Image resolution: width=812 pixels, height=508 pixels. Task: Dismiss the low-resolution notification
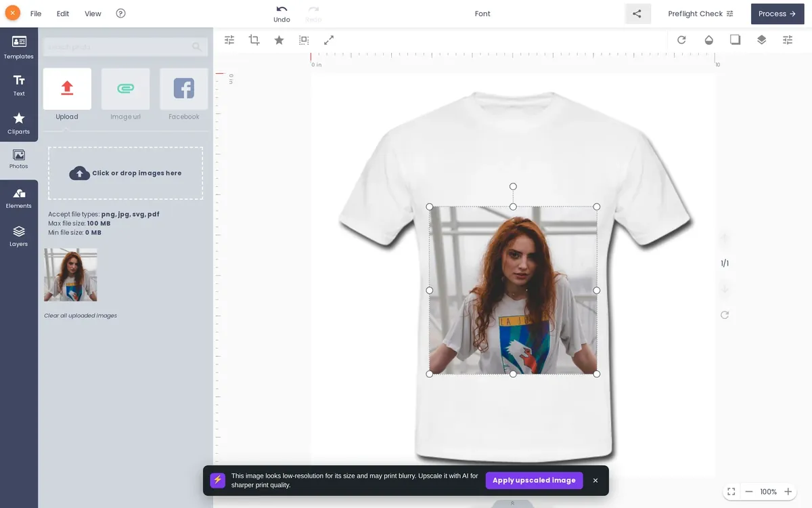pos(595,480)
